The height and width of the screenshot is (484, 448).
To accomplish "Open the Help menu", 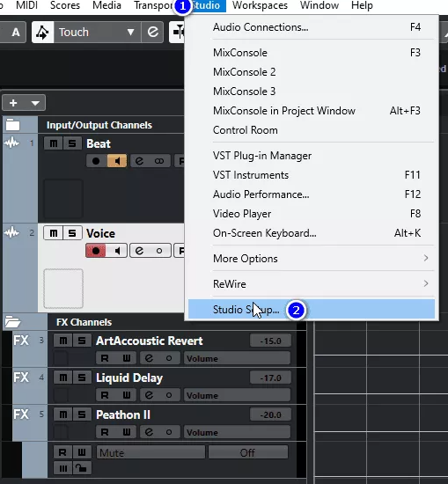I will coord(362,5).
